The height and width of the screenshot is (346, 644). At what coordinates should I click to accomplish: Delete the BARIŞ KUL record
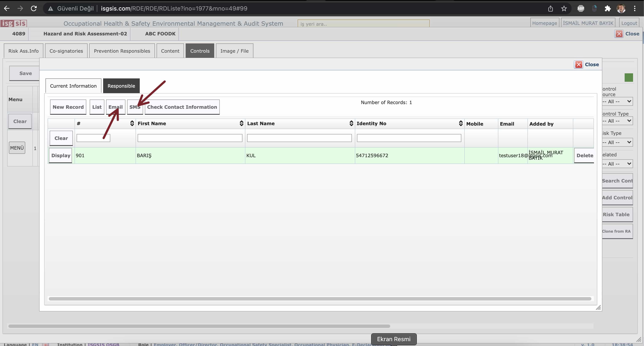[584, 156]
